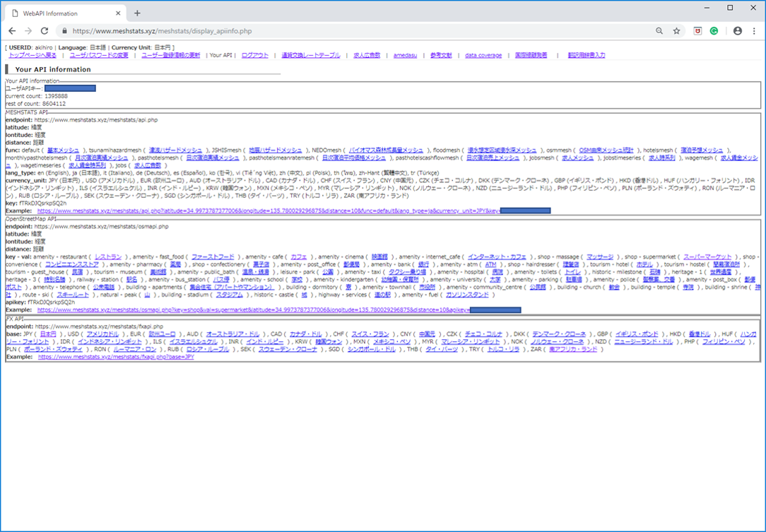Click the red extension icon in toolbar

[x=697, y=31]
